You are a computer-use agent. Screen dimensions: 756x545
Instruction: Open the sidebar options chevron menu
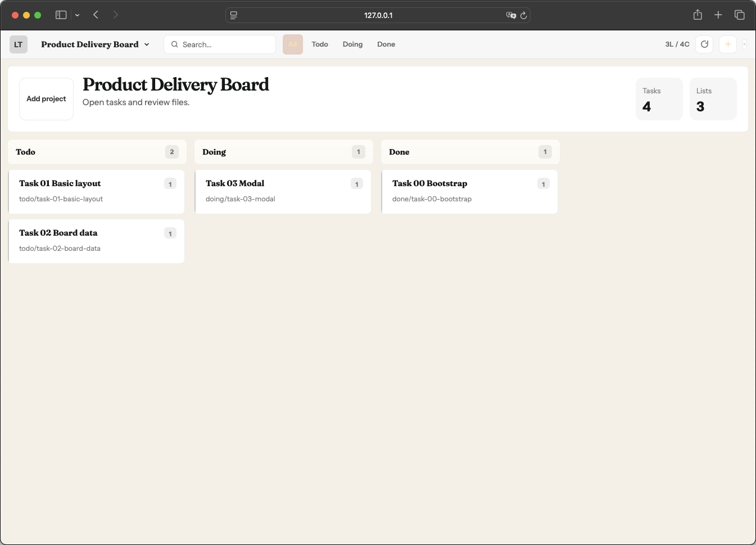[77, 15]
